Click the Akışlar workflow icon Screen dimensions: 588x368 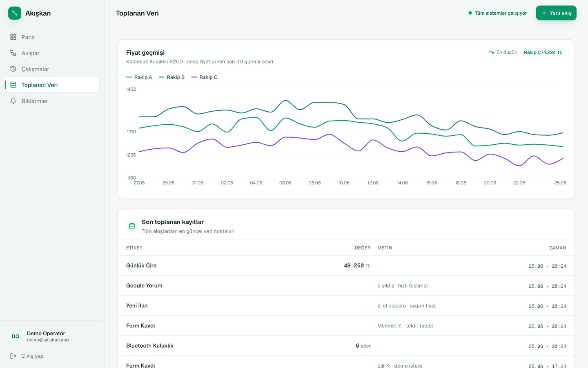13,53
